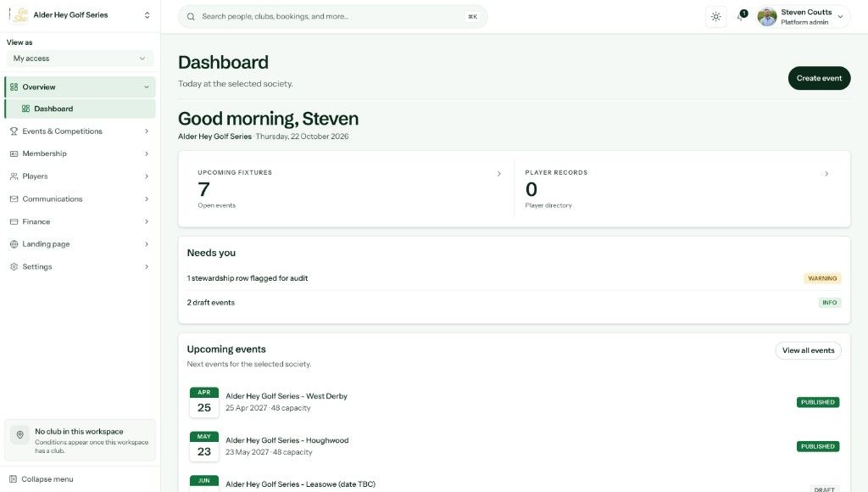This screenshot has width=868, height=492.
Task: Expand the Finance chevron
Action: (x=147, y=221)
